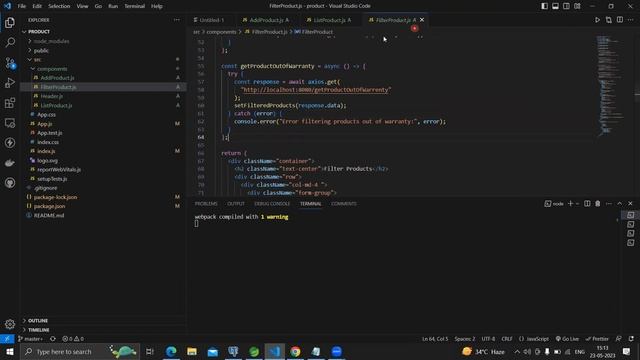The width and height of the screenshot is (640, 360).
Task: Open Remote Explorer in activity bar
Action: [x=10, y=123]
